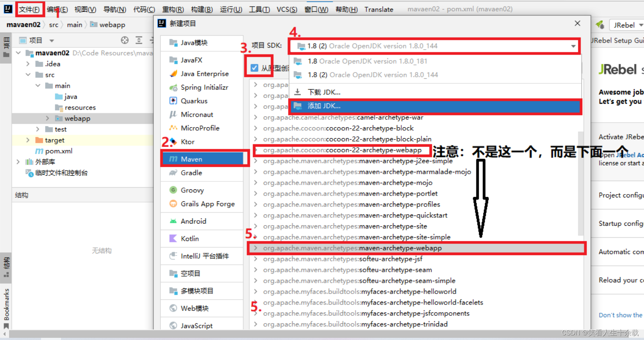Choose the Spring Initializr icon

click(173, 87)
